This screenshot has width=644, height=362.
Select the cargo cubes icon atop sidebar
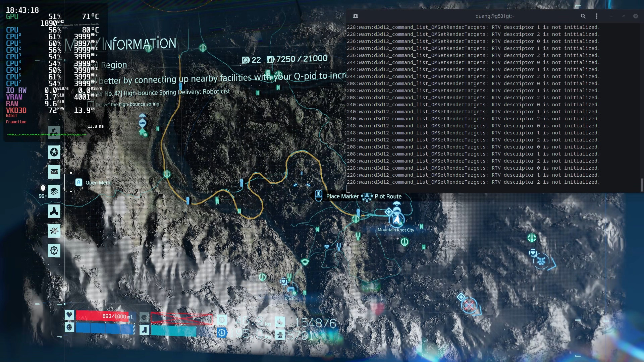pos(54,132)
